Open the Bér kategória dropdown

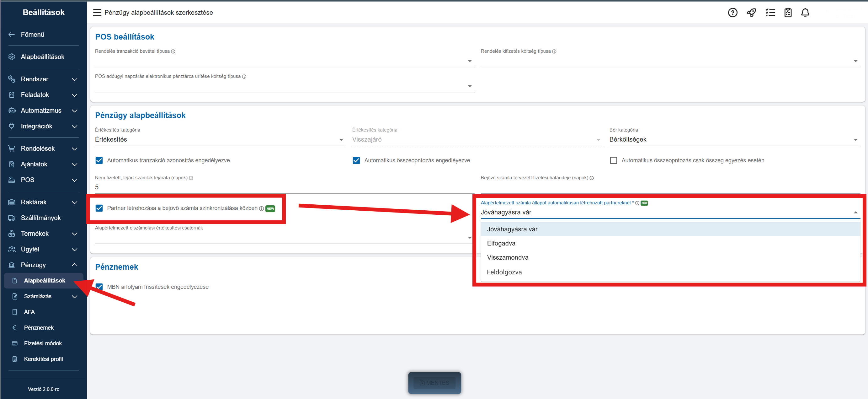tap(734, 139)
